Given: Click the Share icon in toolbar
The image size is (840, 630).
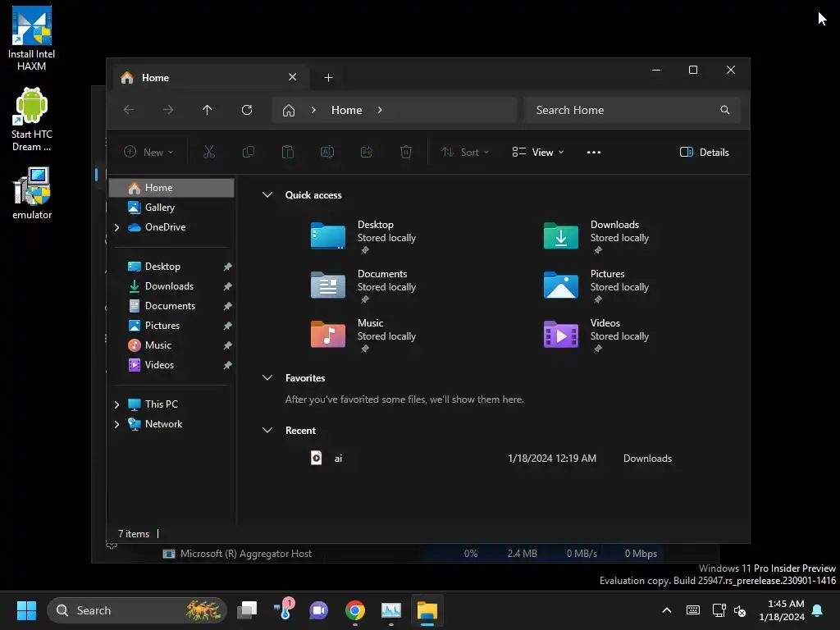Looking at the screenshot, I should (x=367, y=152).
